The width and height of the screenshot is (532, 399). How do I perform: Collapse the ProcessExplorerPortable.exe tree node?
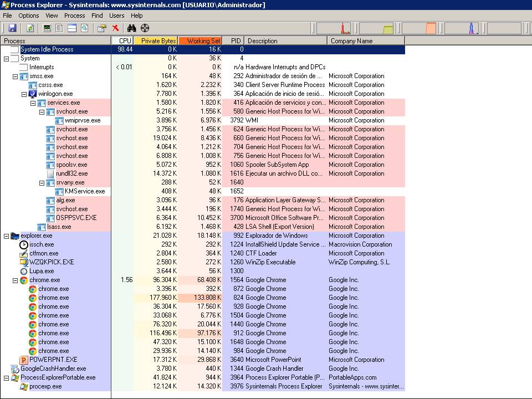point(6,377)
